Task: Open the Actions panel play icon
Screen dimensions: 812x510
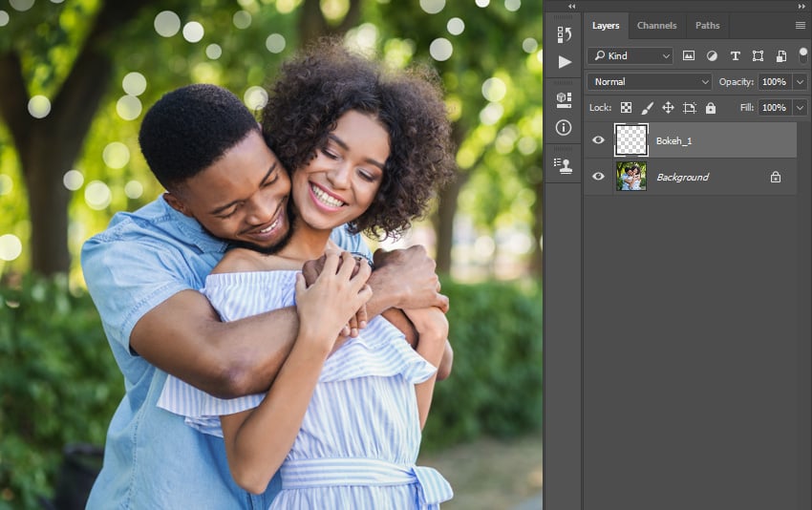Action: click(565, 62)
